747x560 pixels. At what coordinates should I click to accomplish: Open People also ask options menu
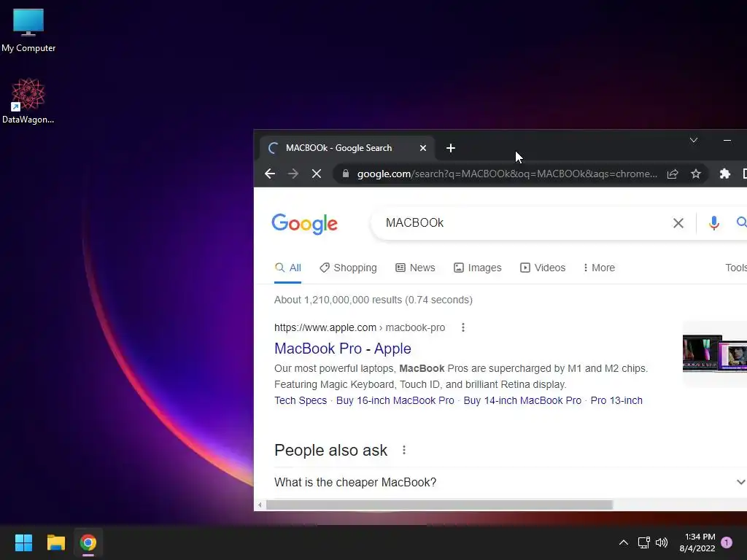[x=404, y=450]
